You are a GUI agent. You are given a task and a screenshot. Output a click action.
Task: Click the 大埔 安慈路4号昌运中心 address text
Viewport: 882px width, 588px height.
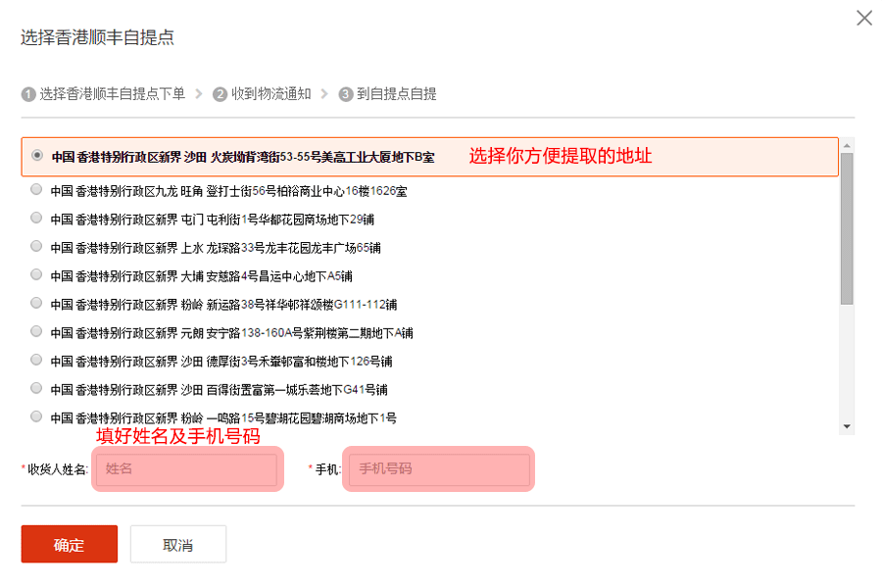click(x=201, y=276)
